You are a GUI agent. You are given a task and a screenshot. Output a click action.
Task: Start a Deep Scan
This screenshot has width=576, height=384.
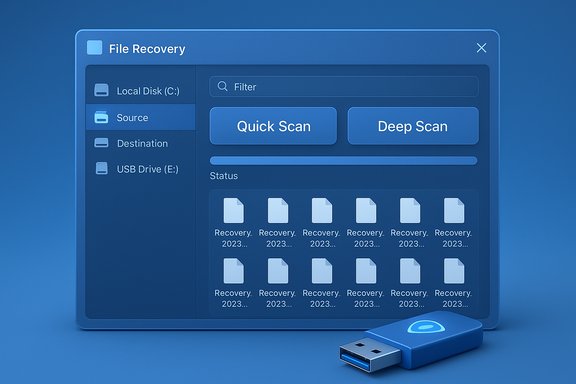coord(413,126)
